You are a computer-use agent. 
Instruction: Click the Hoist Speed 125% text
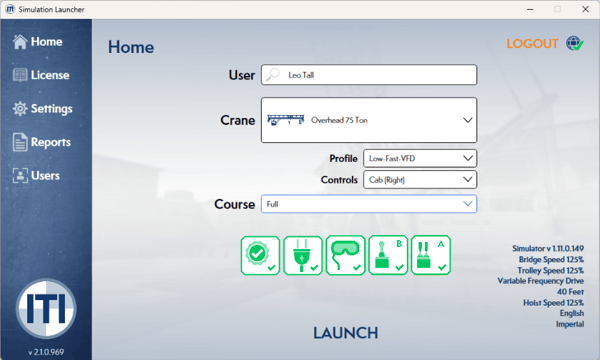coord(553,303)
